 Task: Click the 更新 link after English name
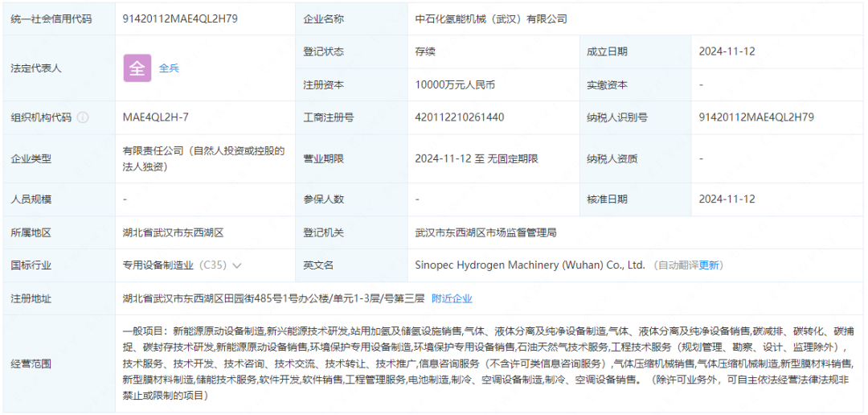[709, 265]
